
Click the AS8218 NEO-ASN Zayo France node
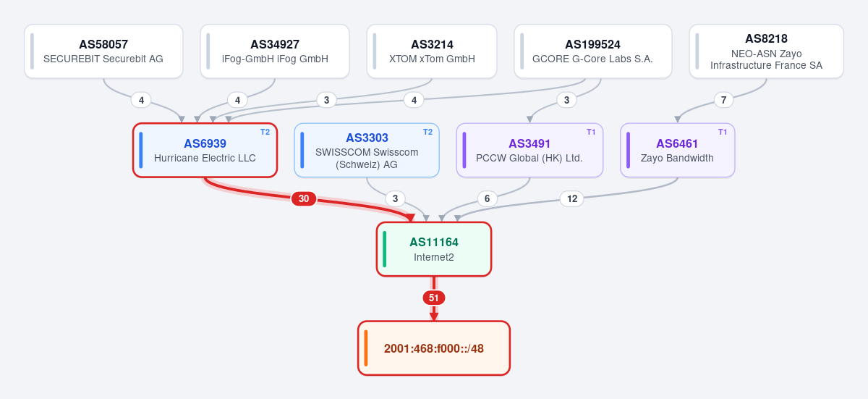point(767,51)
